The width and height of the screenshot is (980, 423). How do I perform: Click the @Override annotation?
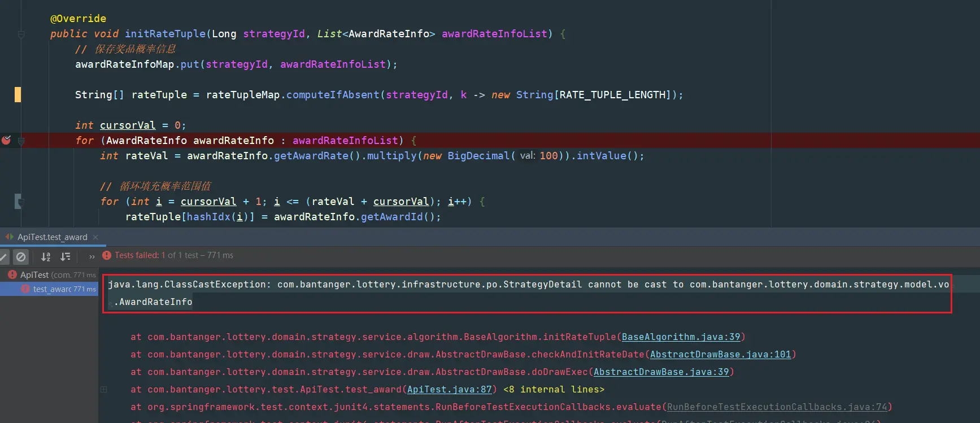tap(78, 19)
